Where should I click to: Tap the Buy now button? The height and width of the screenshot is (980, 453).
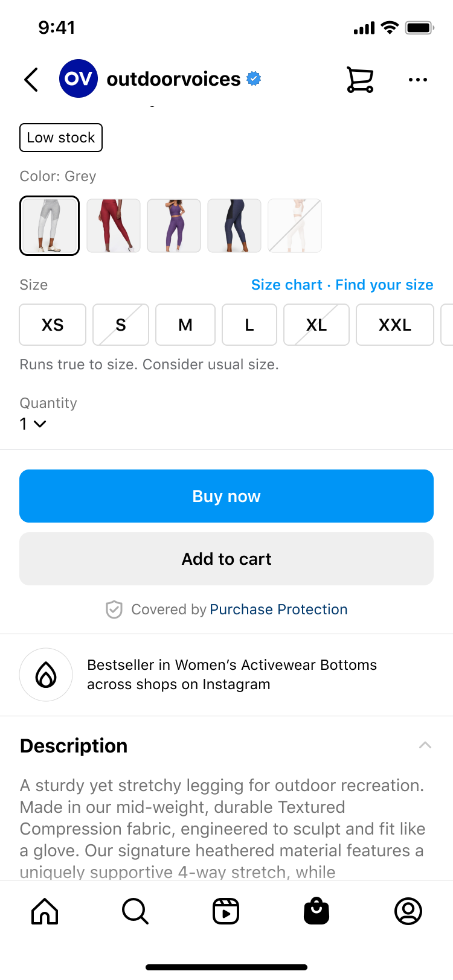pos(226,496)
